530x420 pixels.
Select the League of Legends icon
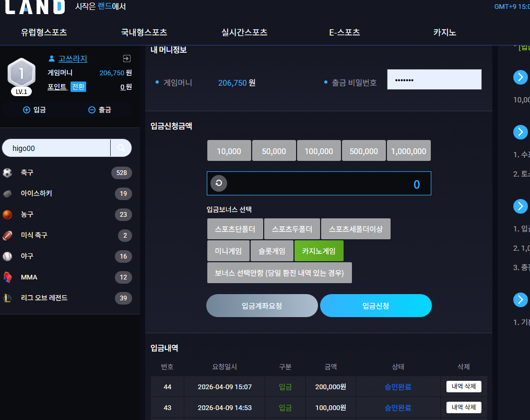point(7,298)
